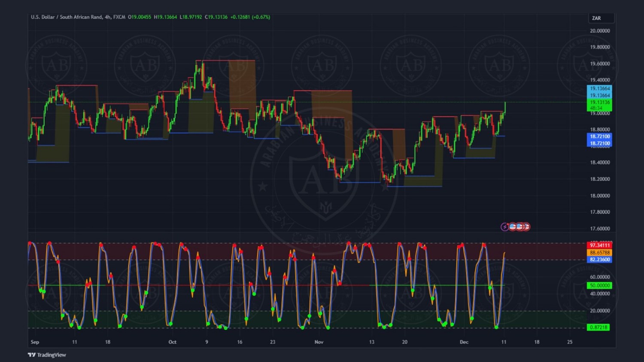Click the 13 date label after Nov
Image resolution: width=644 pixels, height=362 pixels.
coord(371,342)
